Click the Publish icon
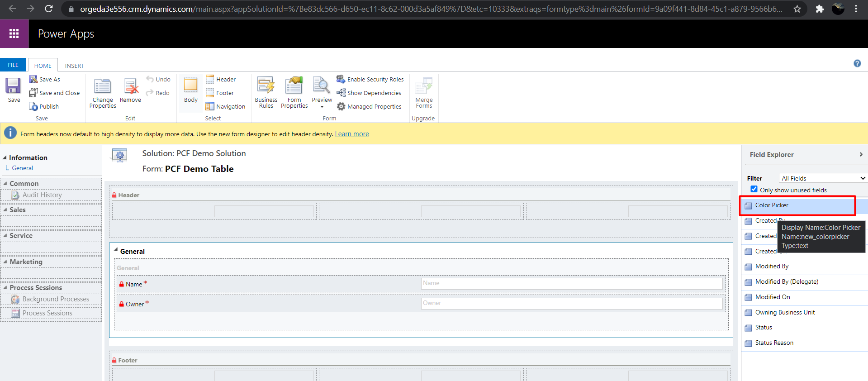868x381 pixels. pos(34,106)
